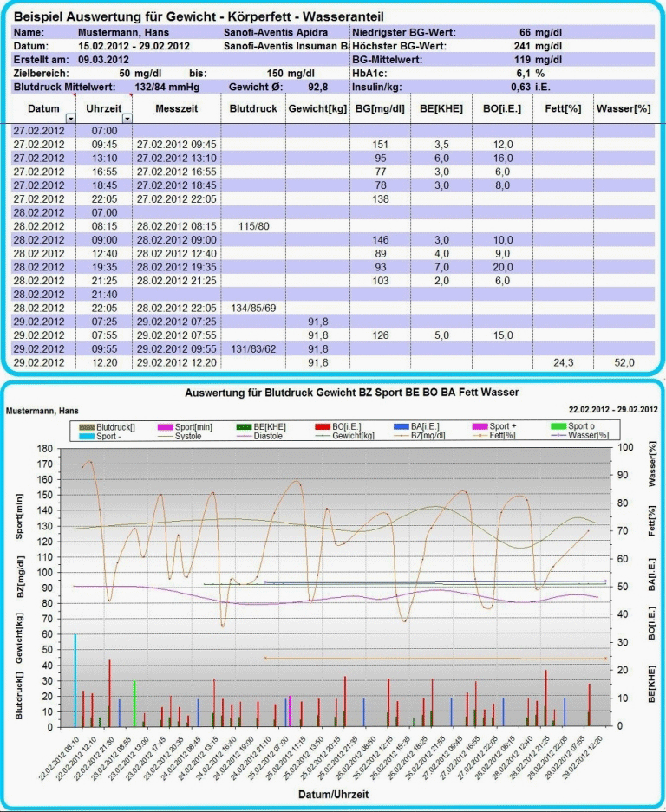Select the Gewicht[kg] column header
666x812 pixels.
(317, 110)
